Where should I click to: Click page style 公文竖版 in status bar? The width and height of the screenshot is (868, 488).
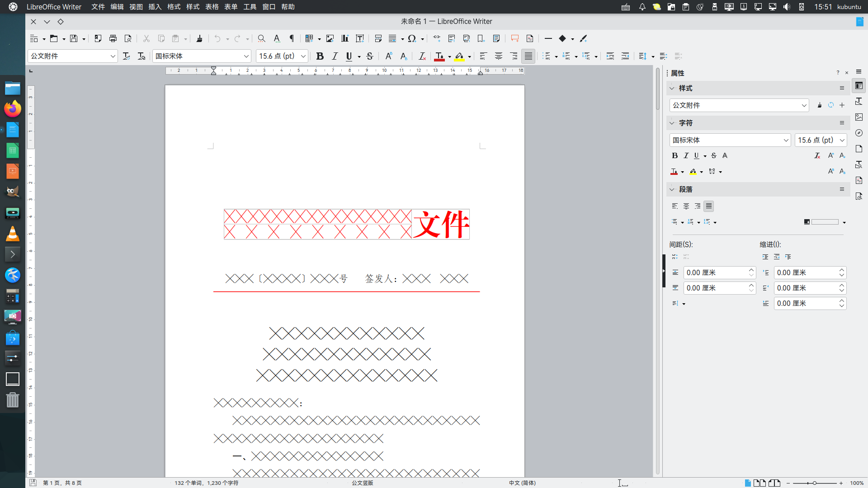(363, 483)
